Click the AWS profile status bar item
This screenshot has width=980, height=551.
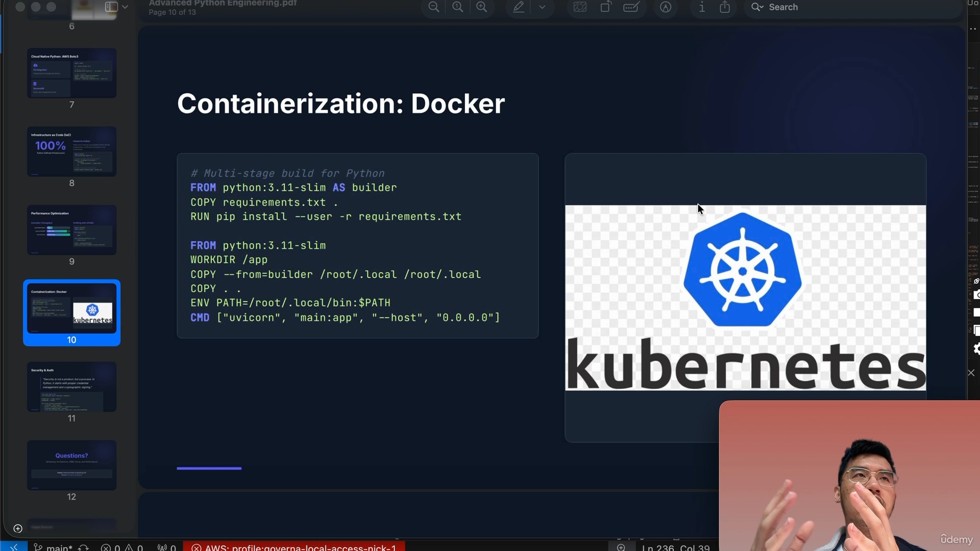point(294,547)
